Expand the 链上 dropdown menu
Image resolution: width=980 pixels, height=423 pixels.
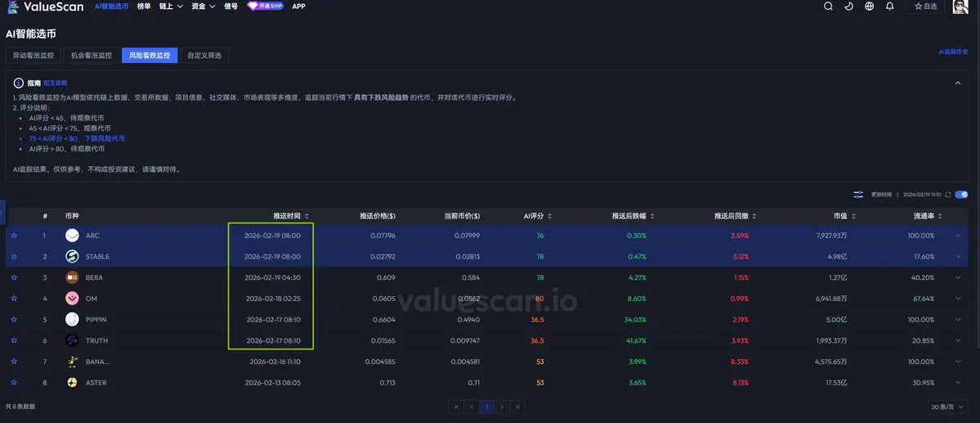(171, 7)
